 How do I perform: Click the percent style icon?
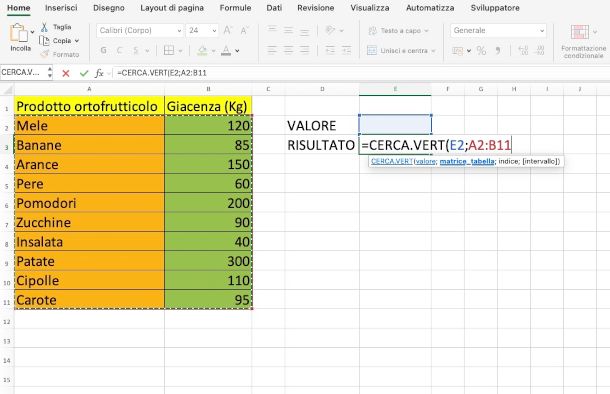[x=481, y=51]
